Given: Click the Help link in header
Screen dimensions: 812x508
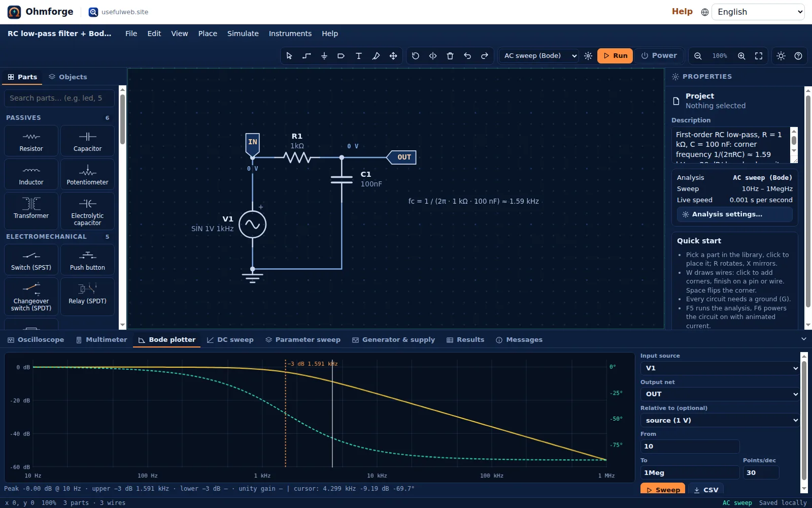Looking at the screenshot, I should [682, 11].
